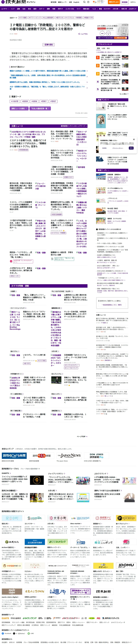The height and width of the screenshot is (644, 138).
Task: Click the 記事を読む button
Action: [49, 45]
